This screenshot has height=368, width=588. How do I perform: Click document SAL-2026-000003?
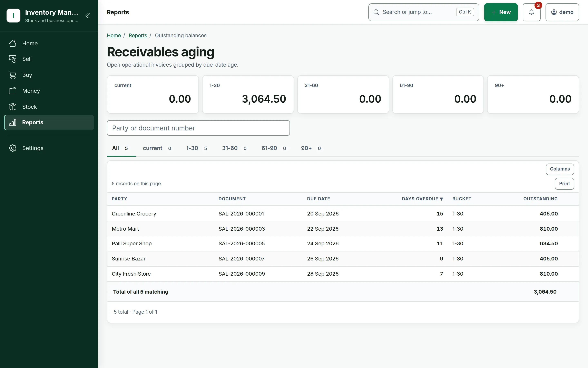click(242, 229)
